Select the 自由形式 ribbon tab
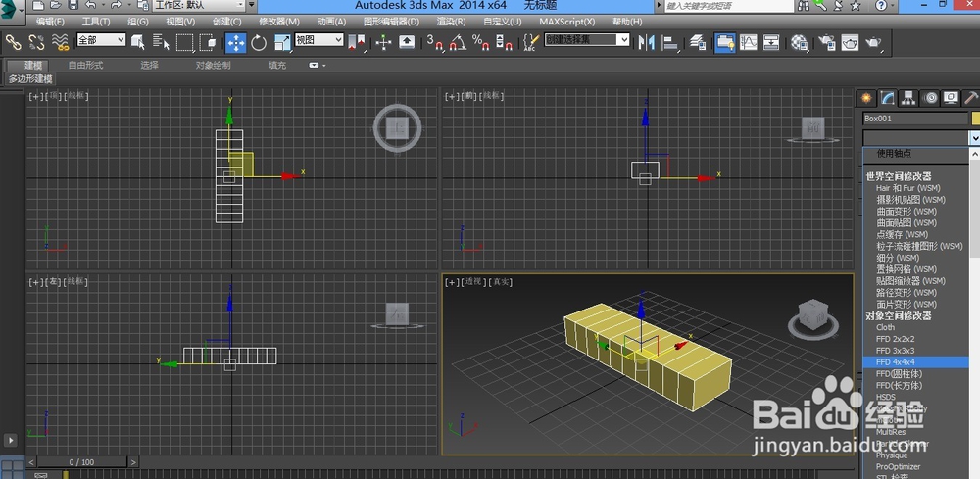980x479 pixels. 85,65
